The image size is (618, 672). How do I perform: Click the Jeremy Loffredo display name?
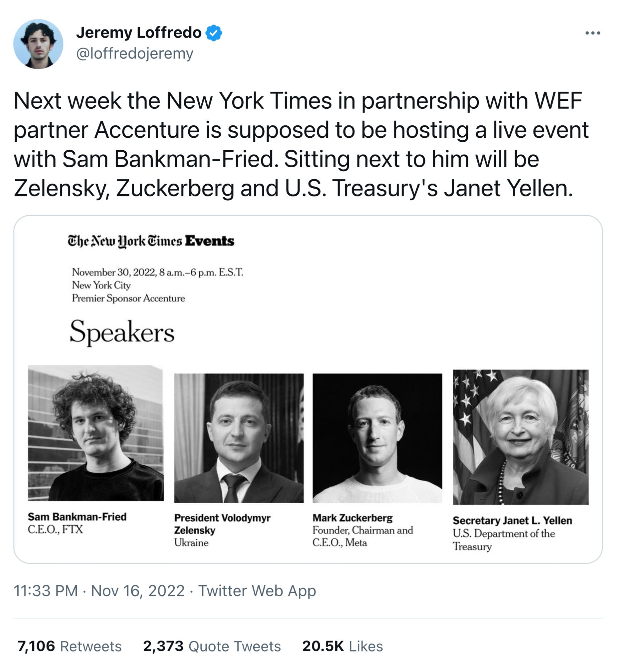point(139,33)
